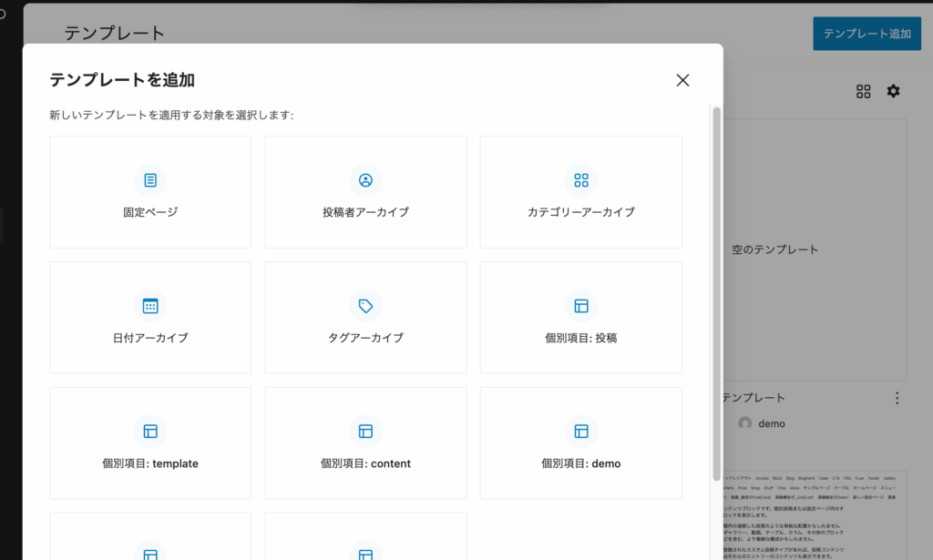
Task: Pick the 日付アーカイブ calendar icon
Action: (x=150, y=306)
